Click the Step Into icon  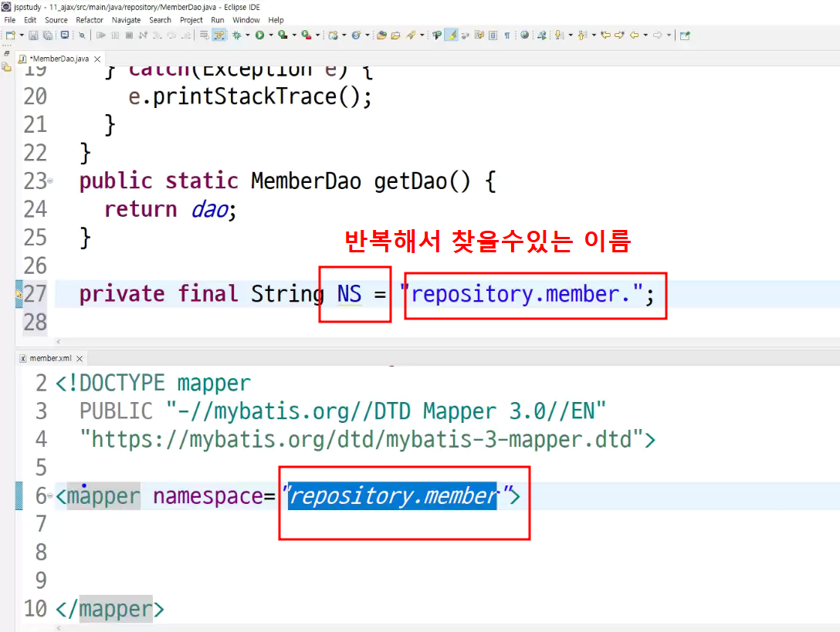(x=157, y=35)
